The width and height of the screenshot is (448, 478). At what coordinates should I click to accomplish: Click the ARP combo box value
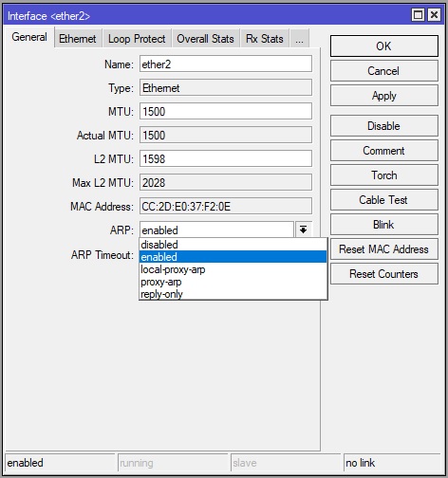point(216,230)
